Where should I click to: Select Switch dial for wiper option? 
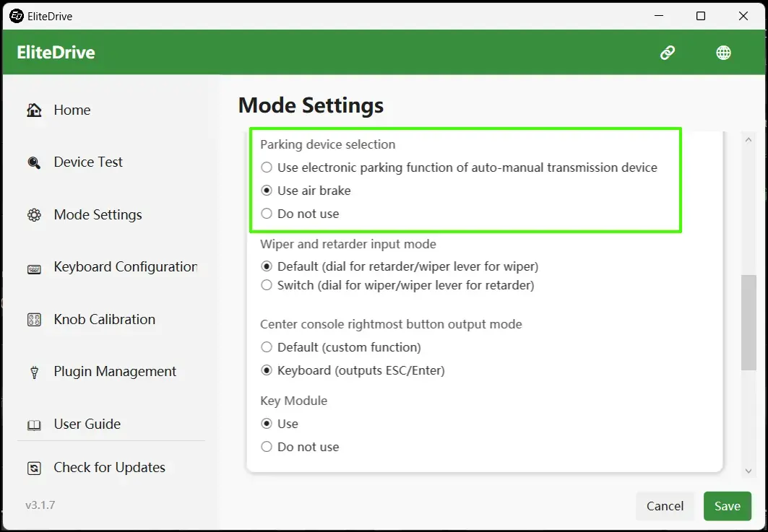pos(267,285)
